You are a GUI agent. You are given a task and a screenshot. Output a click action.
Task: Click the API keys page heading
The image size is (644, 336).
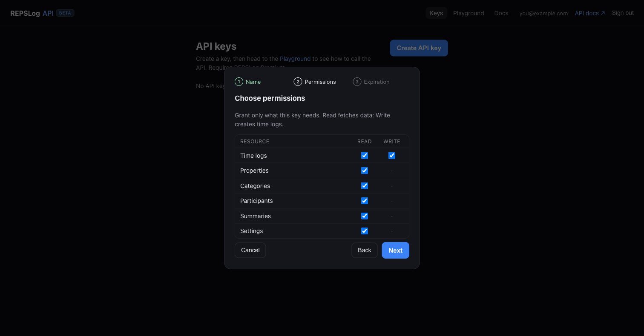point(216,46)
